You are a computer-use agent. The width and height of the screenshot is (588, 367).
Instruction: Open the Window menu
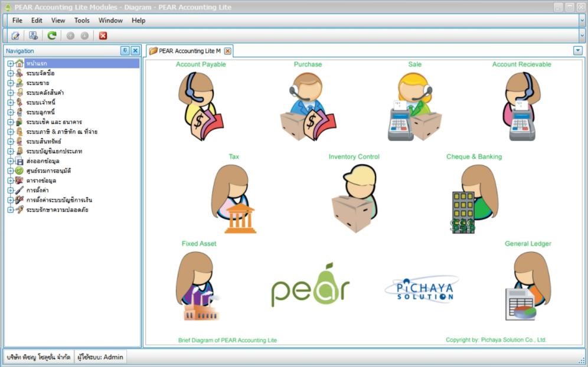110,21
